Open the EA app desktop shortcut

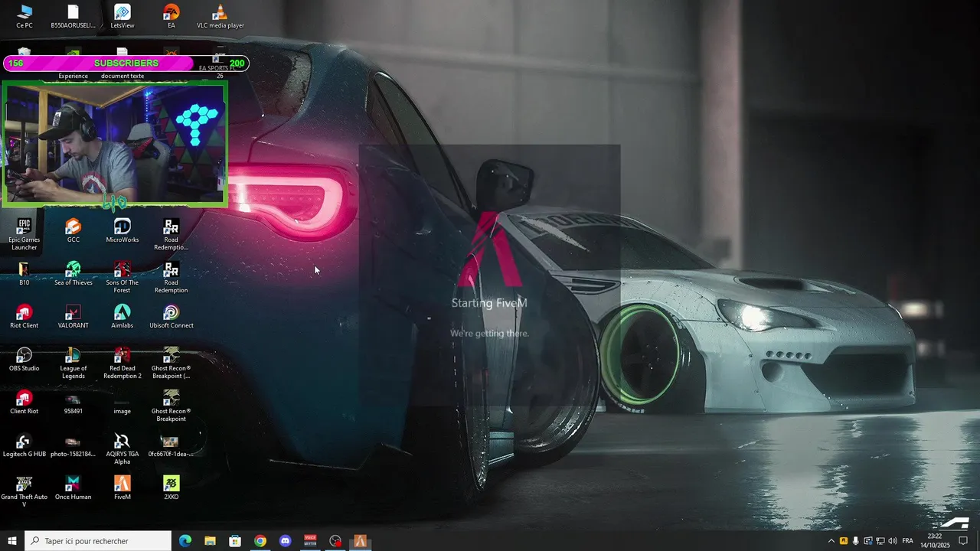[x=171, y=16]
